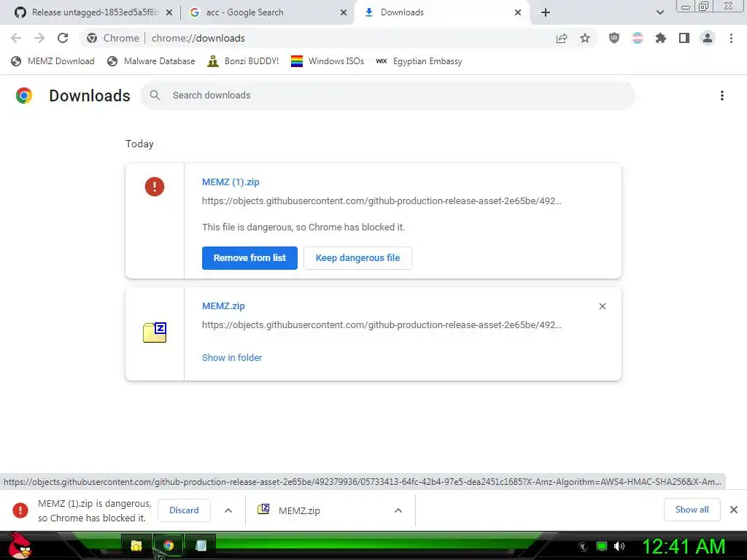Screen dimensions: 747x560
Task: Click the Chrome taskbar icon
Action: click(169, 545)
